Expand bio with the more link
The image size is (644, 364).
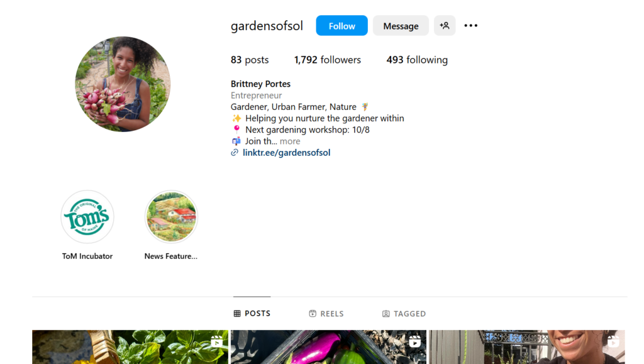tap(290, 141)
